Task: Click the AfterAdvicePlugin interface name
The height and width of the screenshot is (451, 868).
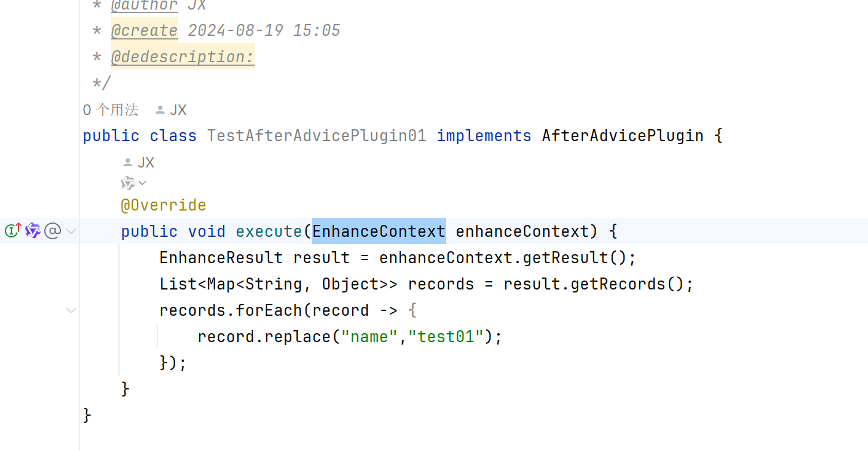Action: [622, 136]
